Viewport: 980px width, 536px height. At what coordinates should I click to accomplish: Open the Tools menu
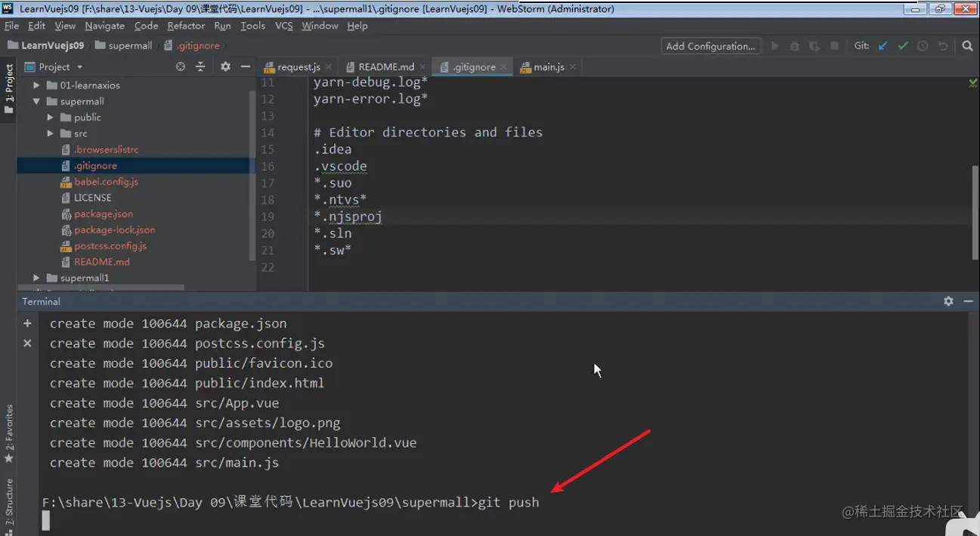[252, 26]
